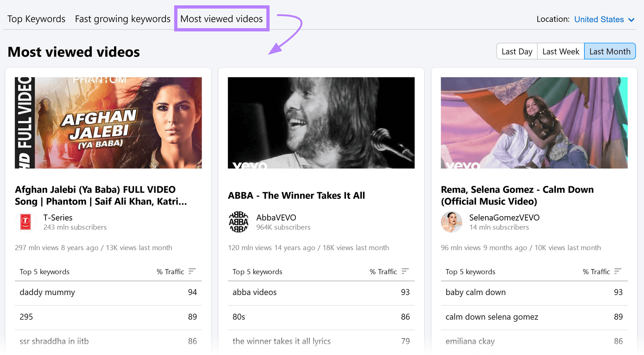The width and height of the screenshot is (644, 355).
Task: Click the ABBA black-and-white video thumbnail
Action: [321, 123]
